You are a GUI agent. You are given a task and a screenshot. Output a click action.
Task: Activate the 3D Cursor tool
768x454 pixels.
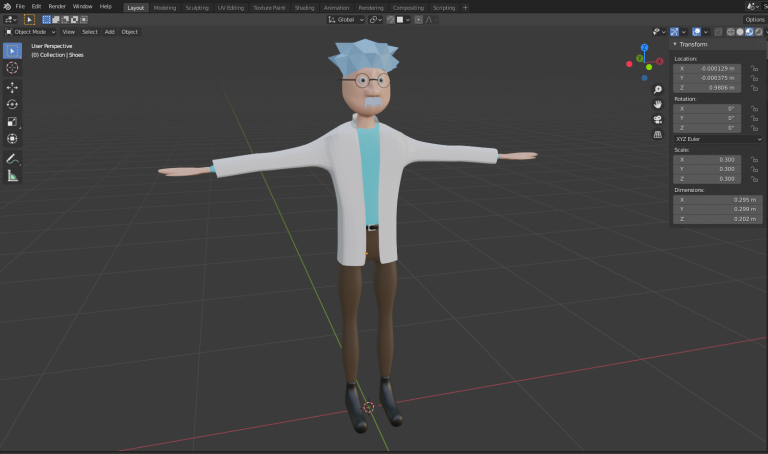tap(12, 68)
